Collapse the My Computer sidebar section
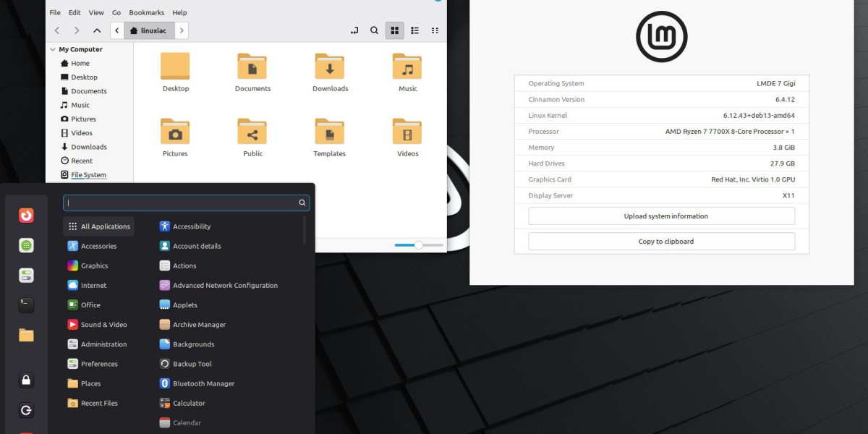 [53, 49]
